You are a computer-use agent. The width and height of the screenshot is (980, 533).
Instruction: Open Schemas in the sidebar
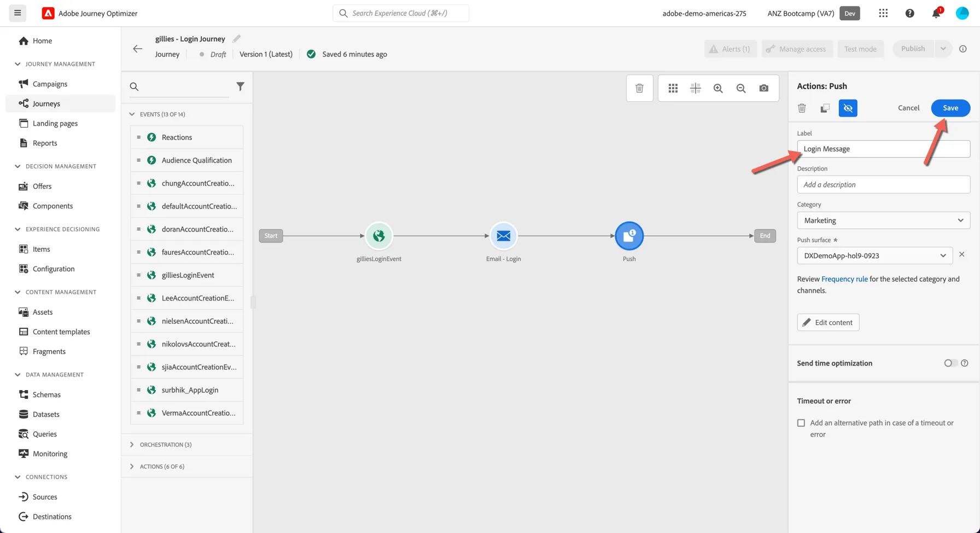point(46,395)
